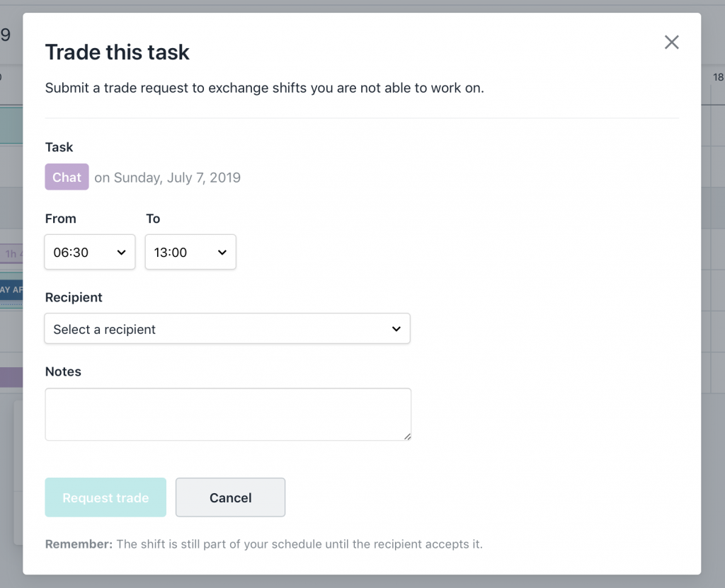Click the Task section label
This screenshot has width=725, height=588.
pos(59,147)
